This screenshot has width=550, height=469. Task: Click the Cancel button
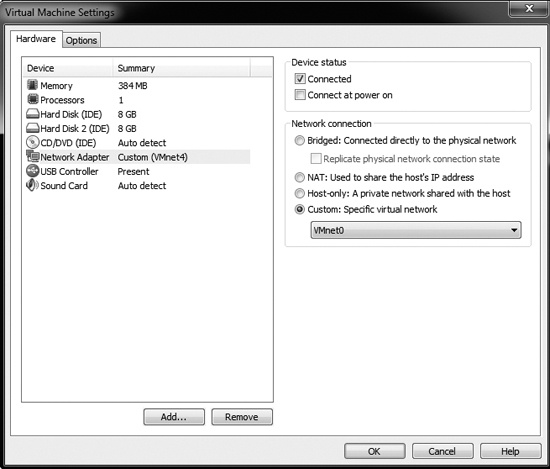pos(442,451)
